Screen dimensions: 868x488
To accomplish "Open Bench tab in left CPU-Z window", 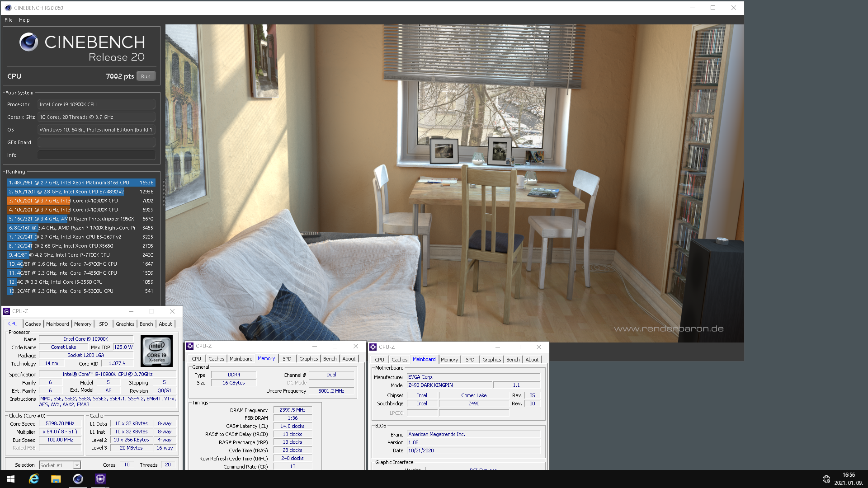I will click(x=146, y=324).
